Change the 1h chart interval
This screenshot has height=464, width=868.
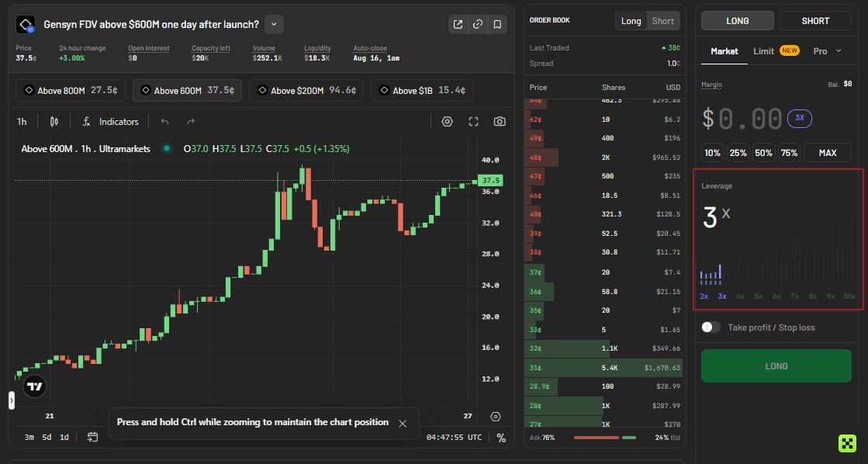[22, 122]
